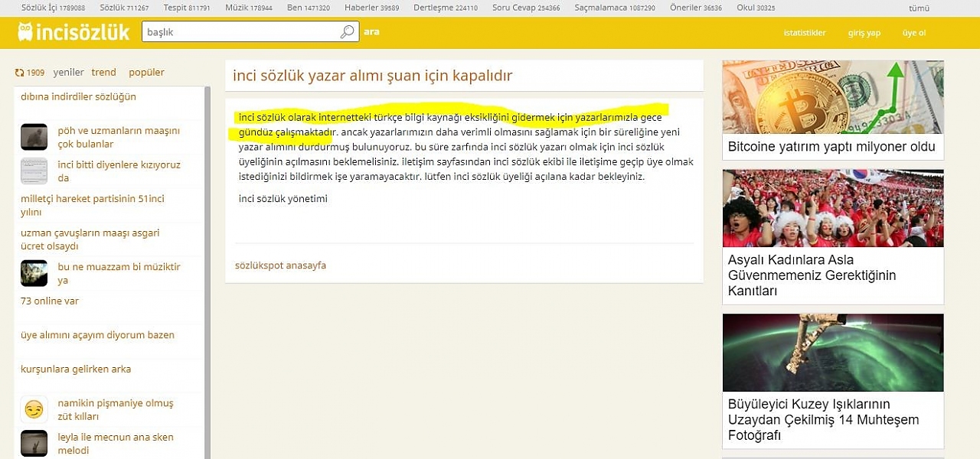Image resolution: width=980 pixels, height=459 pixels.
Task: Open smiley avatar beside 'namikin pişmaniye olmuş'
Action: [34, 409]
